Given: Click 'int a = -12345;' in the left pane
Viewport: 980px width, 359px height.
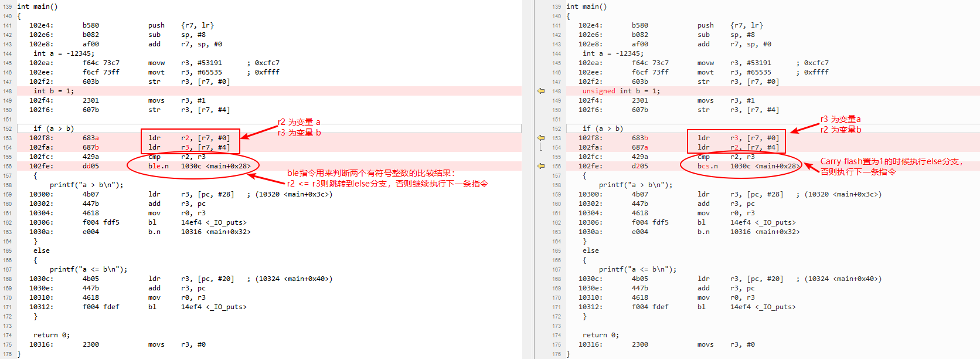Looking at the screenshot, I should (x=63, y=53).
